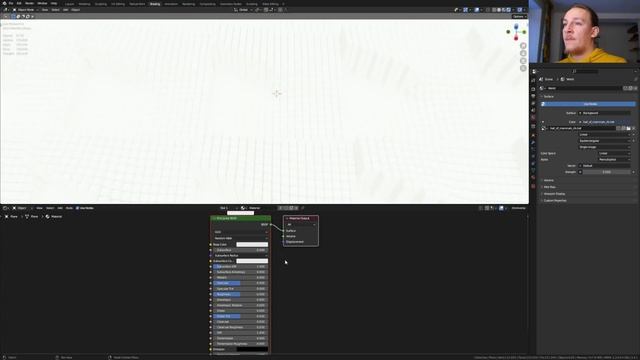640x360 pixels.
Task: Browse image datablocks icon in World panel
Action: click(x=544, y=128)
